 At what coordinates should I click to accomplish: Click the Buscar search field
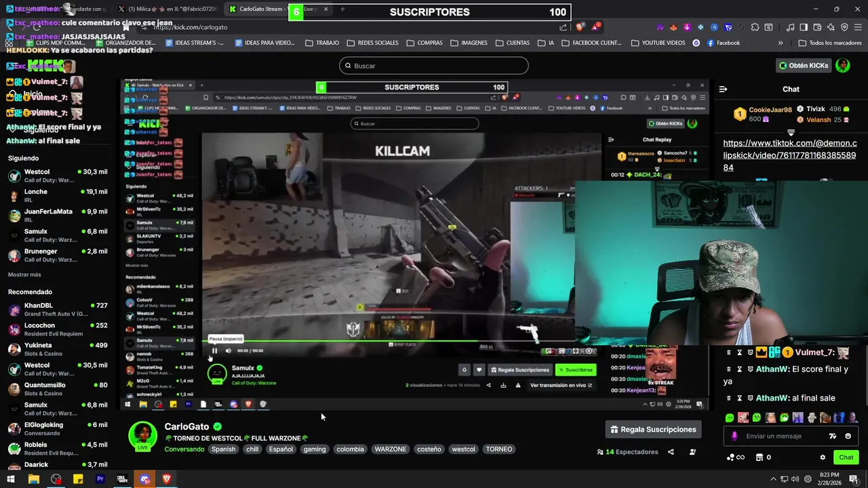coord(434,66)
